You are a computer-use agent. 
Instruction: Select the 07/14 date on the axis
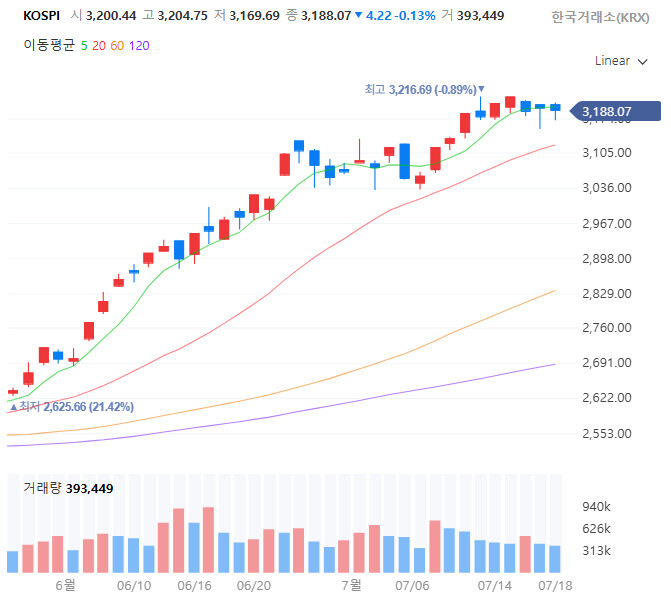coord(495,584)
